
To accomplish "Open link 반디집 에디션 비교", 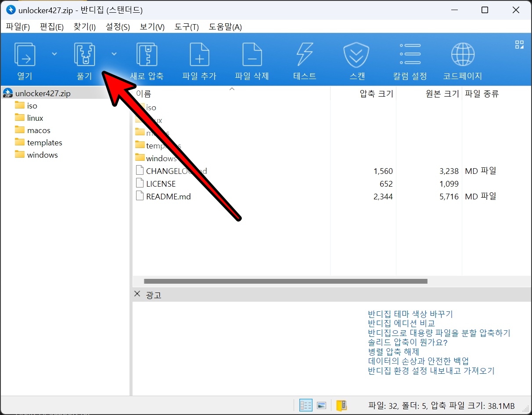I will coord(401,323).
